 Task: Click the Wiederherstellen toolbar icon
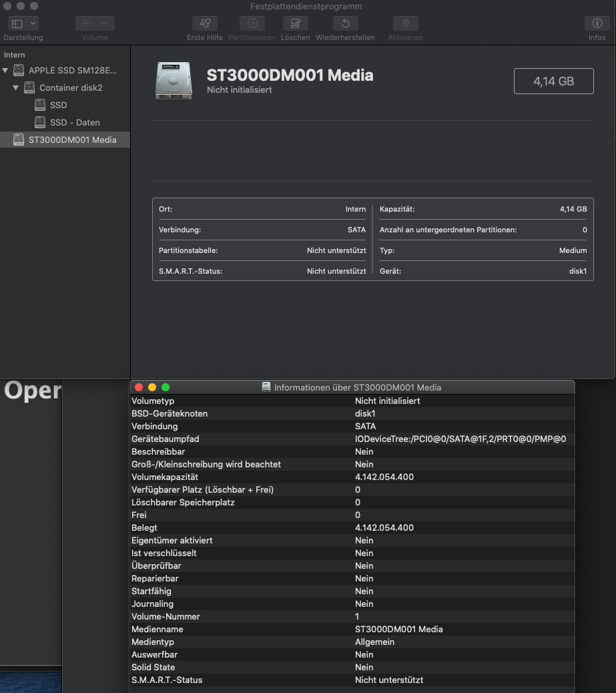pyautogui.click(x=345, y=23)
